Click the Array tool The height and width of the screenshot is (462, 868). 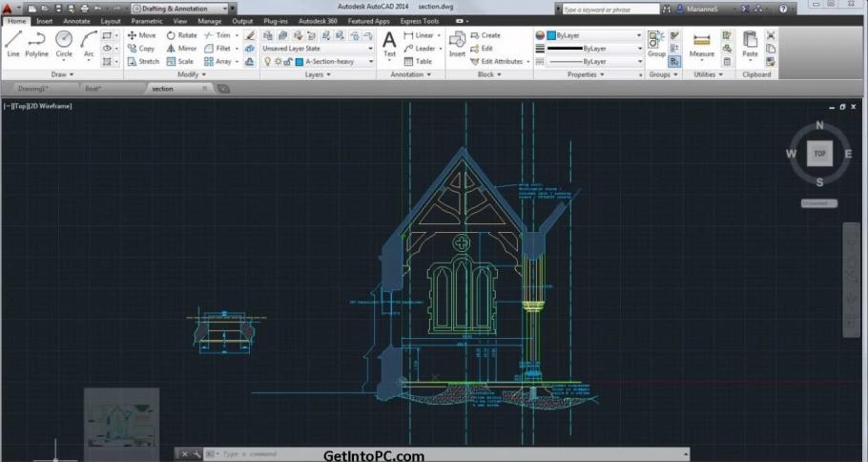point(217,61)
